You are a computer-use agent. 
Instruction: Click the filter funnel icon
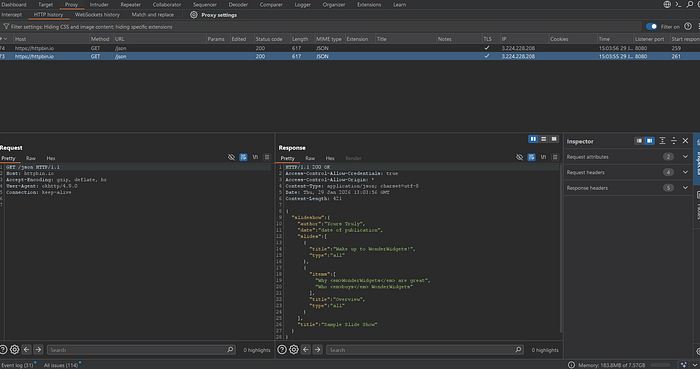click(6, 27)
